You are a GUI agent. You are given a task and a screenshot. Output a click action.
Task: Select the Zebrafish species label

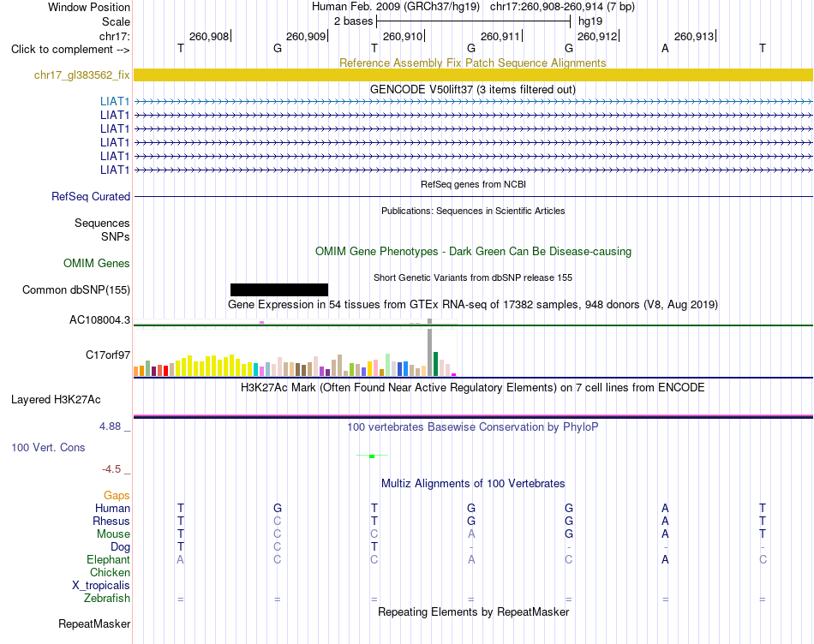(x=107, y=598)
